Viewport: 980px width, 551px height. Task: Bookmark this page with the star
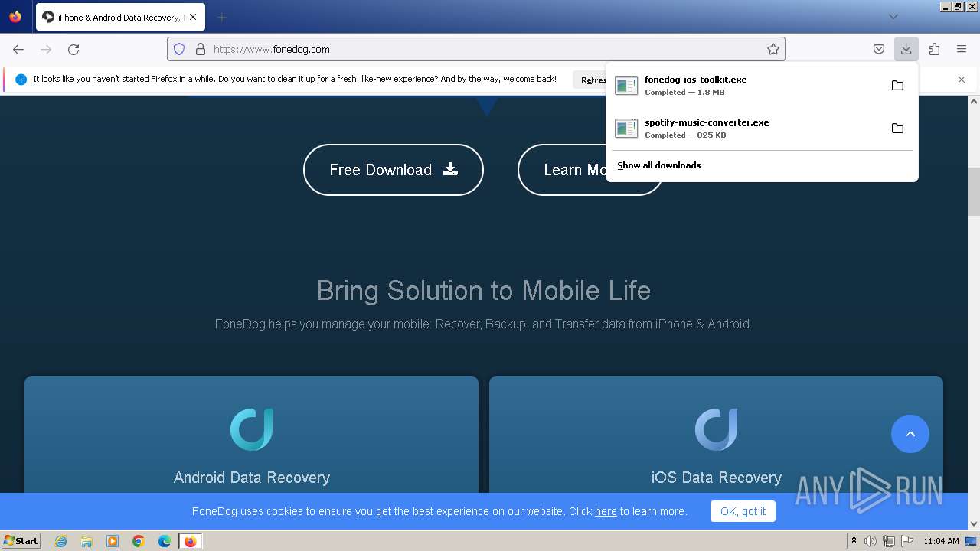pos(773,49)
